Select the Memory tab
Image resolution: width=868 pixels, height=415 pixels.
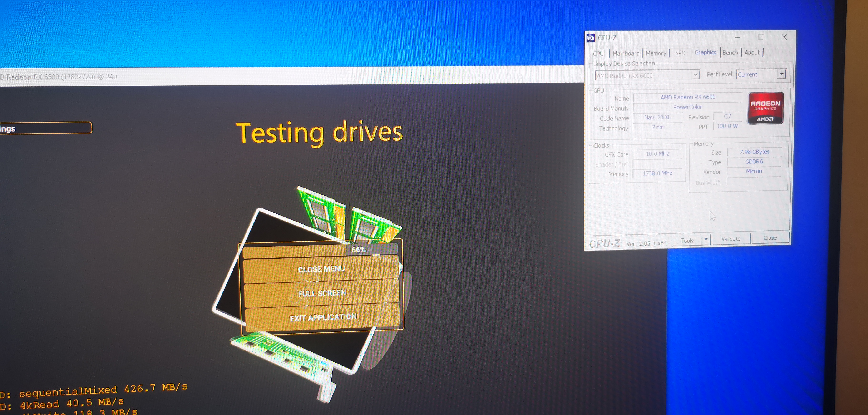pyautogui.click(x=656, y=53)
